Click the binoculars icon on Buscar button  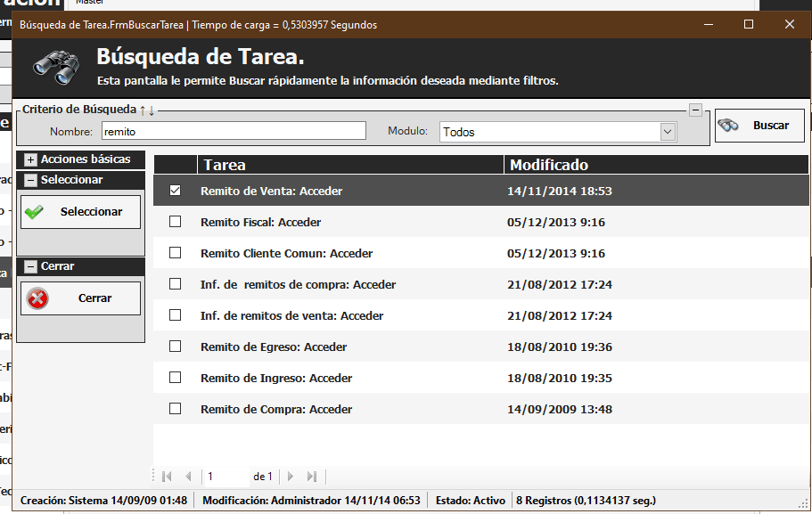(x=729, y=126)
